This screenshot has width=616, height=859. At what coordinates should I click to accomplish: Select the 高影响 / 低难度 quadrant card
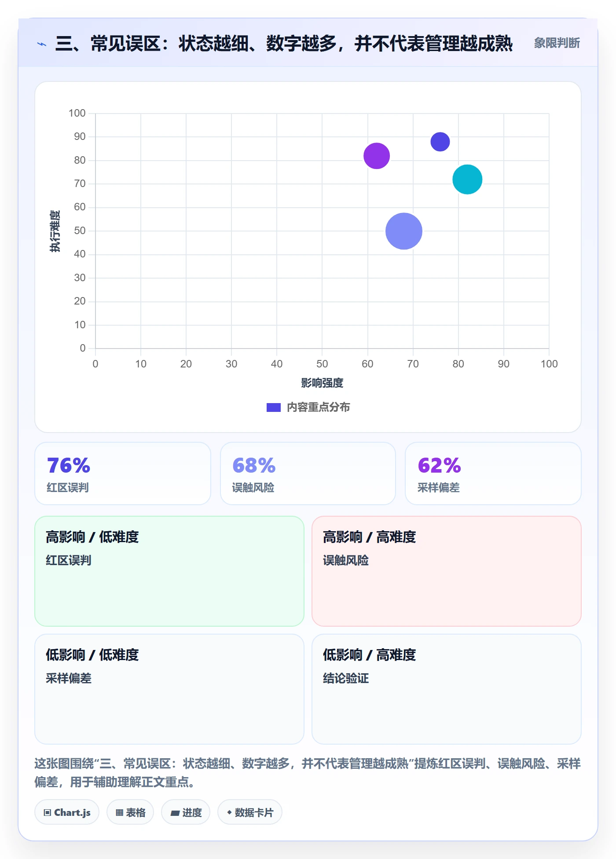[x=169, y=571]
